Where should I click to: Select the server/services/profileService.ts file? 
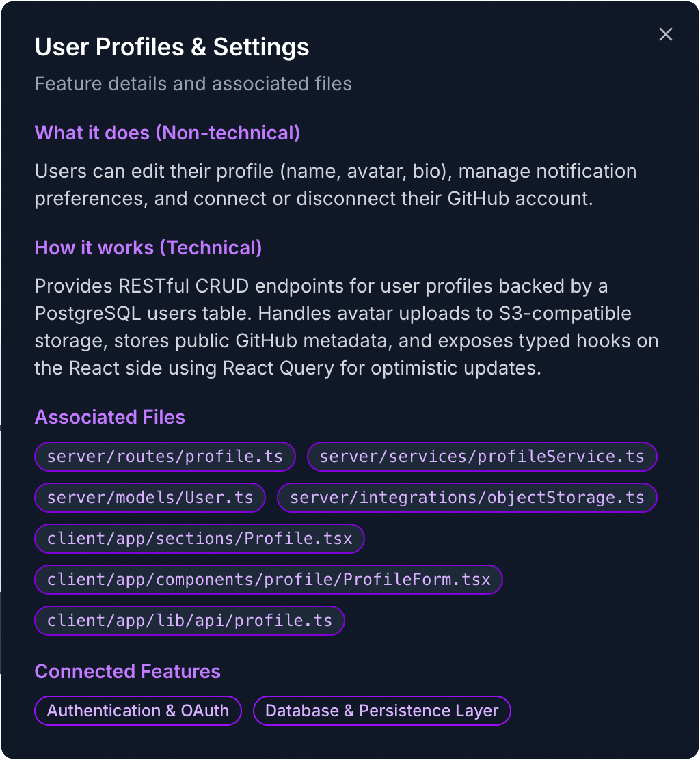point(482,456)
